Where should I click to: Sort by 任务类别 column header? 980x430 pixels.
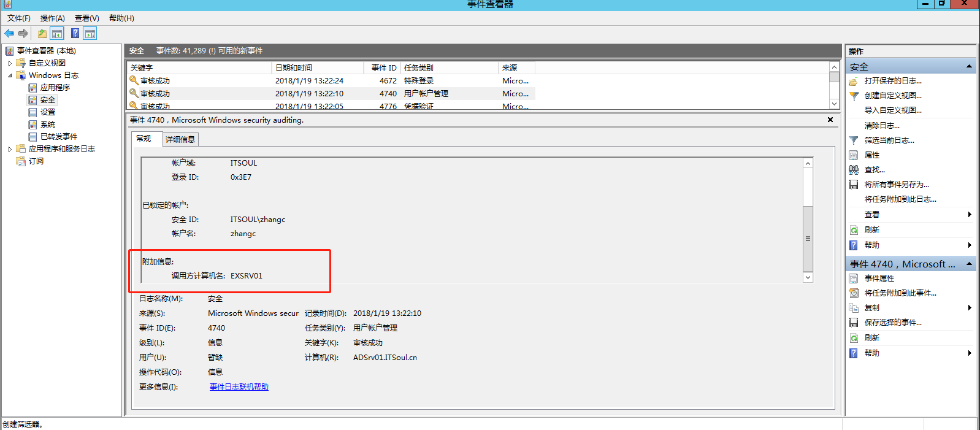pos(450,68)
